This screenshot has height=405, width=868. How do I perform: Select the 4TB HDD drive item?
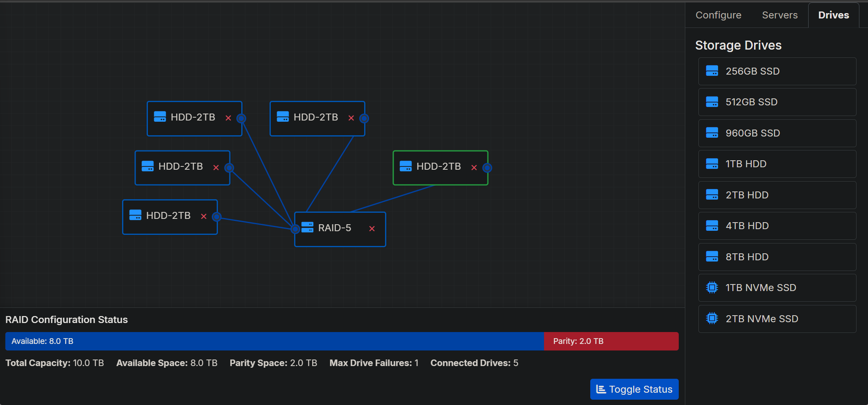(x=777, y=226)
